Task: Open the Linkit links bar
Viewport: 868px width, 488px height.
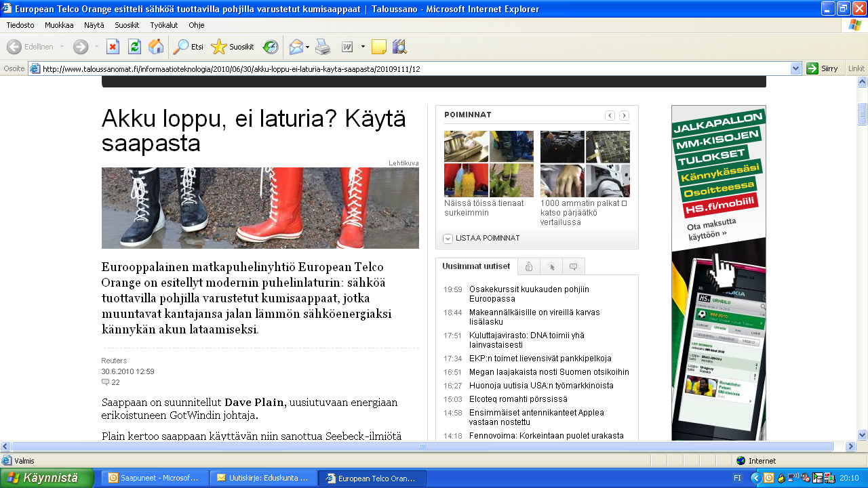Action: pos(856,68)
